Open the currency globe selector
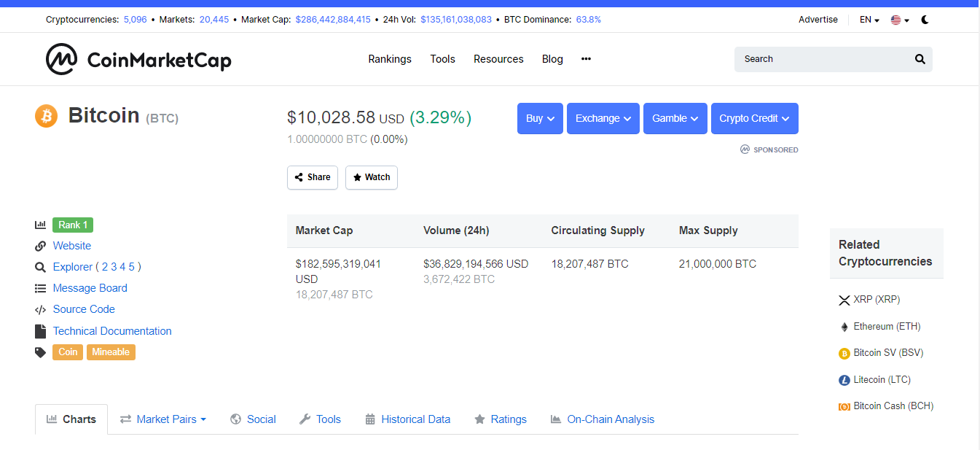The width and height of the screenshot is (980, 450). tap(900, 20)
